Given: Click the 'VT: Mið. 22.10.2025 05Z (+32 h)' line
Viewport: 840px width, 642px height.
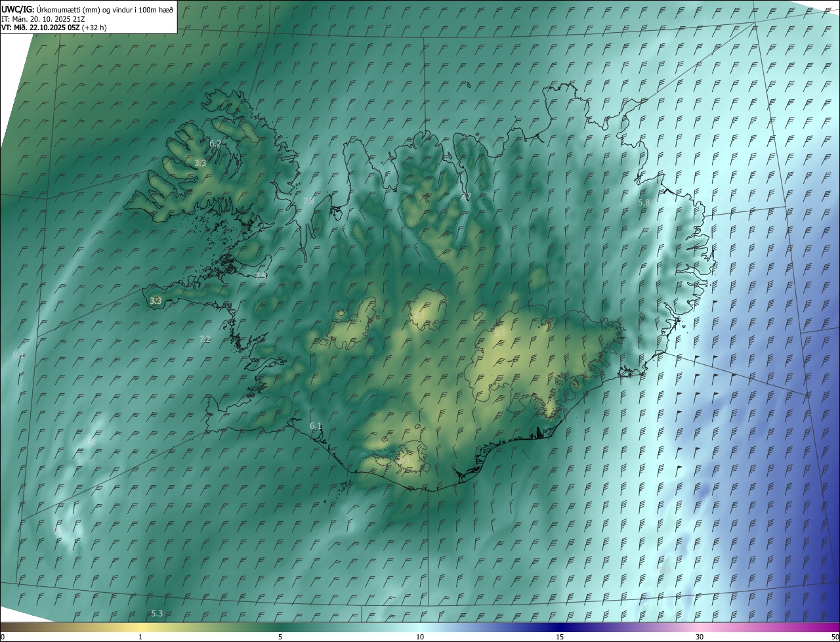Looking at the screenshot, I should point(54,28).
